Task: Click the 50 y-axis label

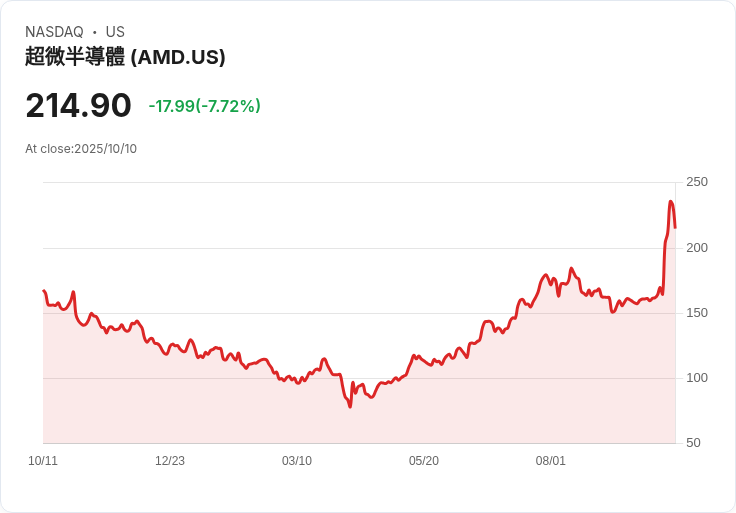Action: tap(693, 443)
